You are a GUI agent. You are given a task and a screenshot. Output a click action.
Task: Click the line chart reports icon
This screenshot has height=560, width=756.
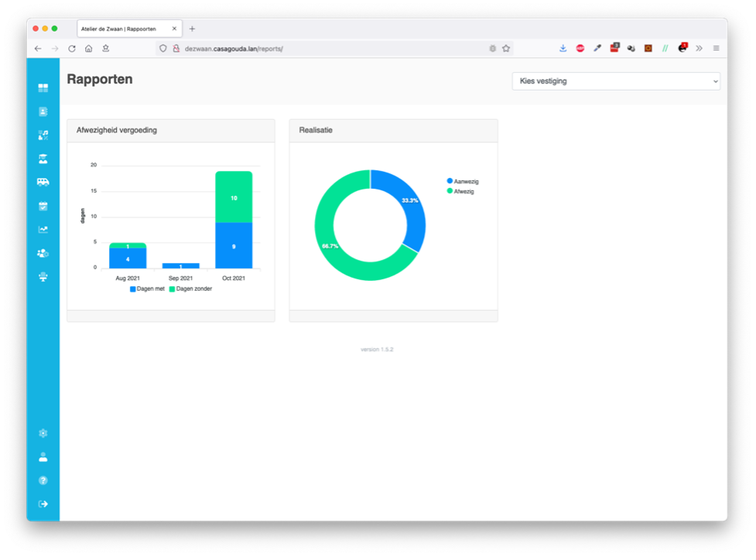[43, 230]
